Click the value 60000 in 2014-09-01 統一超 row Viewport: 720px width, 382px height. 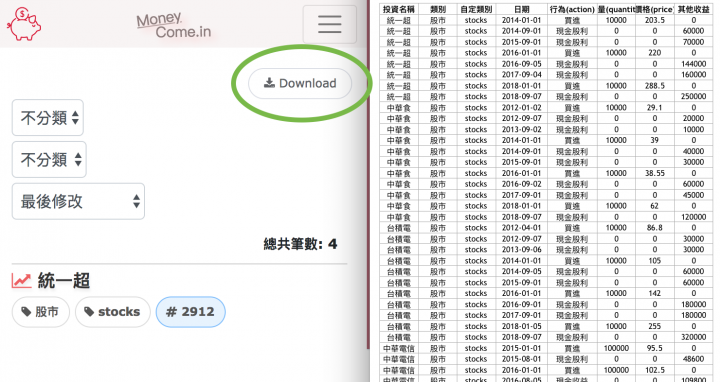coord(693,31)
